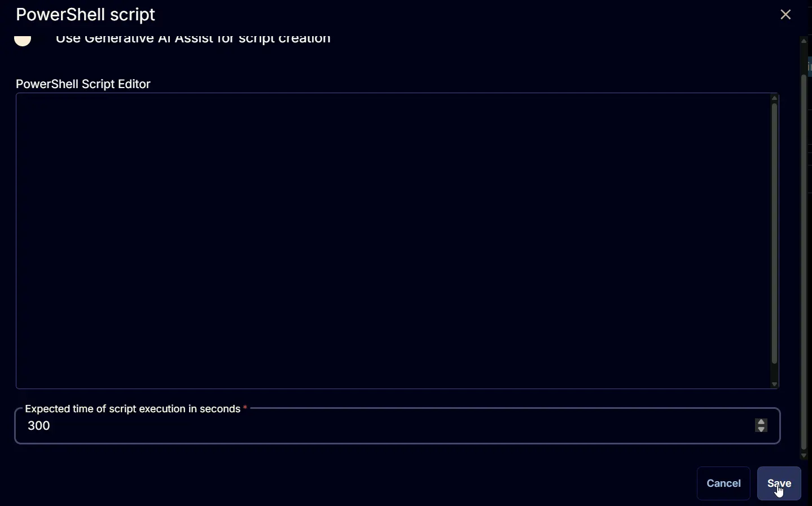Increase execution time with up stepper

(x=762, y=422)
